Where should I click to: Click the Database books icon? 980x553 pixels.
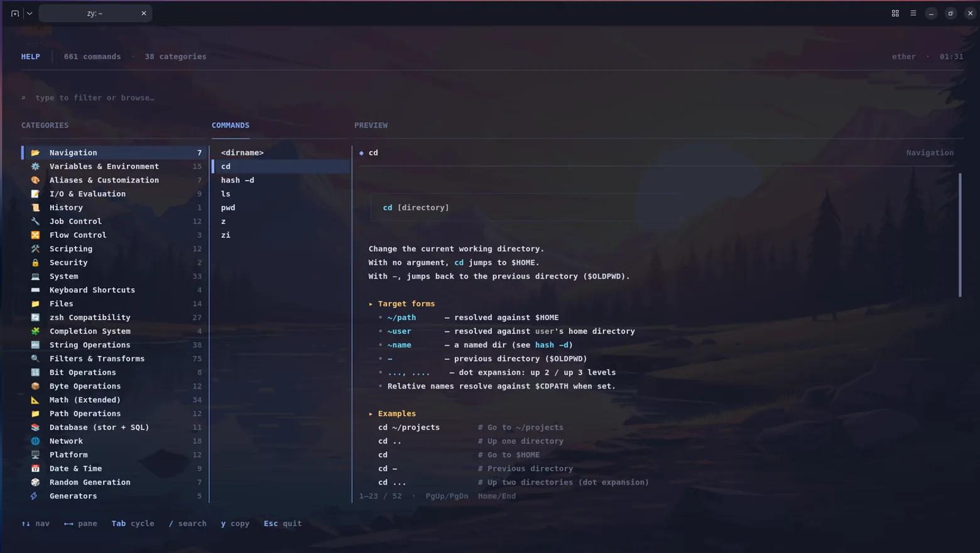pos(35,427)
